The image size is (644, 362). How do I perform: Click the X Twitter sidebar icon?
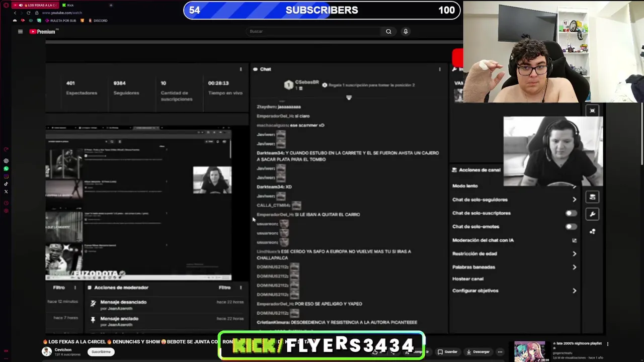pyautogui.click(x=6, y=191)
